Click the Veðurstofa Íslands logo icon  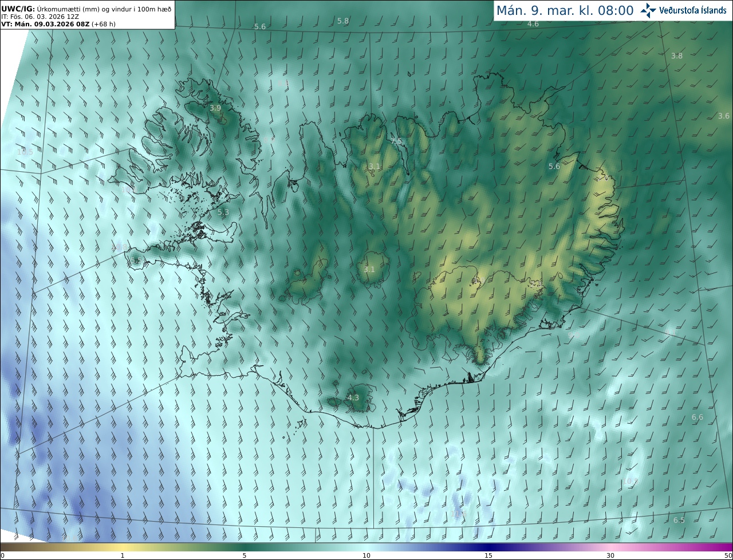point(648,10)
